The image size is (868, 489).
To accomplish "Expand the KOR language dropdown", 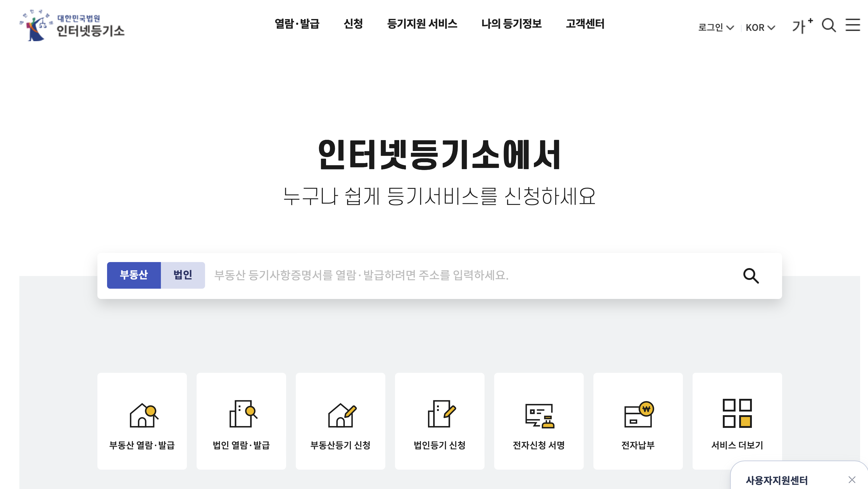I will click(x=760, y=27).
